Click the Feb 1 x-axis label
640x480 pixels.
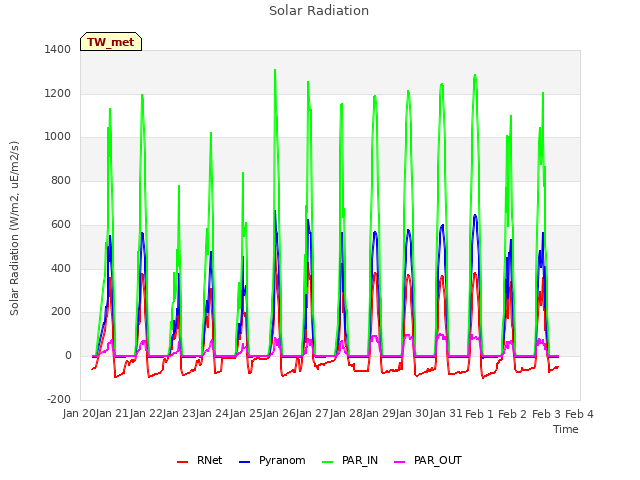[x=480, y=414]
